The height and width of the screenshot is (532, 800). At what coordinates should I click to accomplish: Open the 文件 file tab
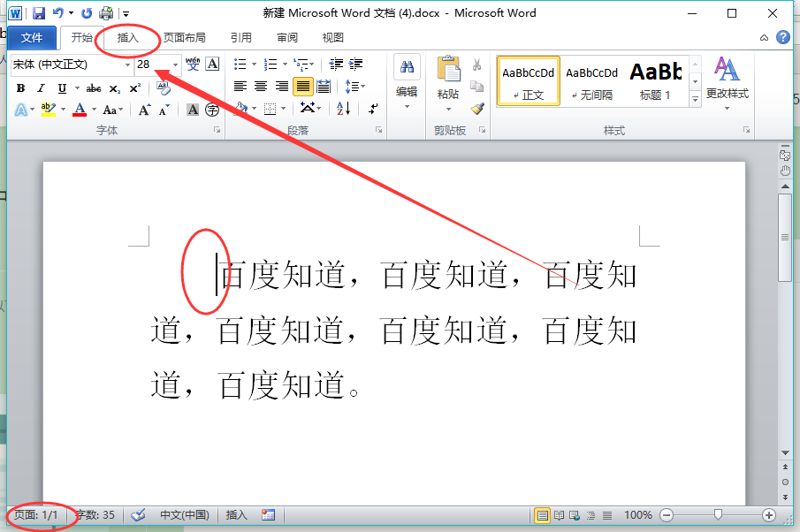(x=32, y=38)
